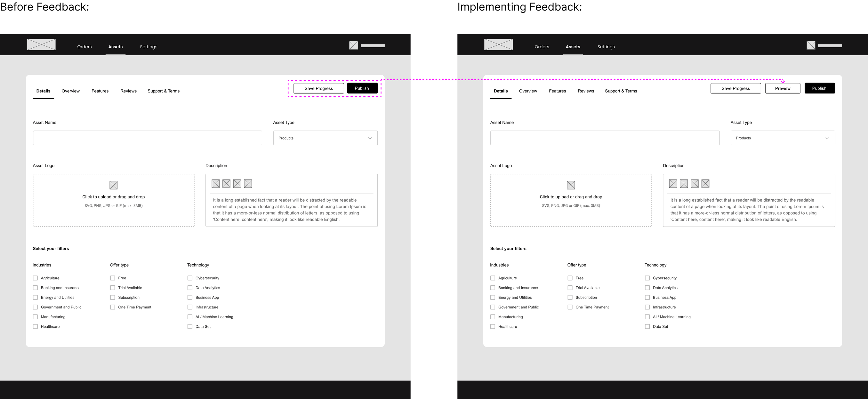Click the fourth description toolbar icon in the Before Feedback mockup

(x=248, y=184)
